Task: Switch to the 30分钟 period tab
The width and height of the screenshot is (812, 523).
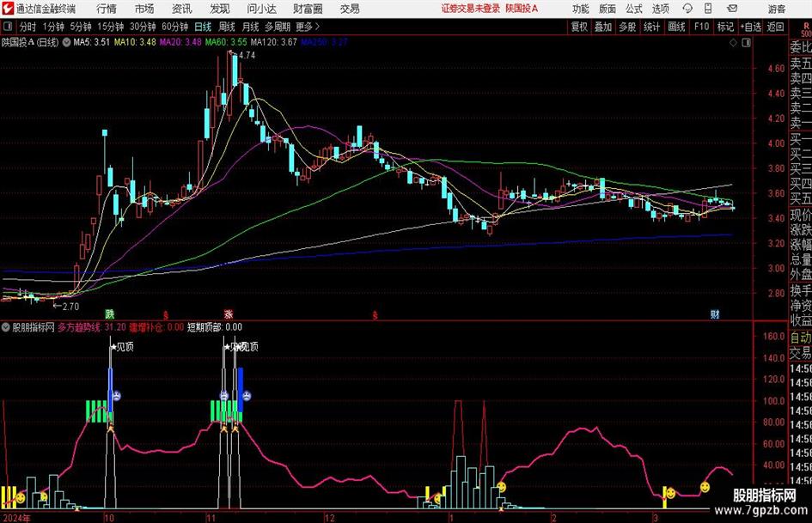Action: coord(143,27)
